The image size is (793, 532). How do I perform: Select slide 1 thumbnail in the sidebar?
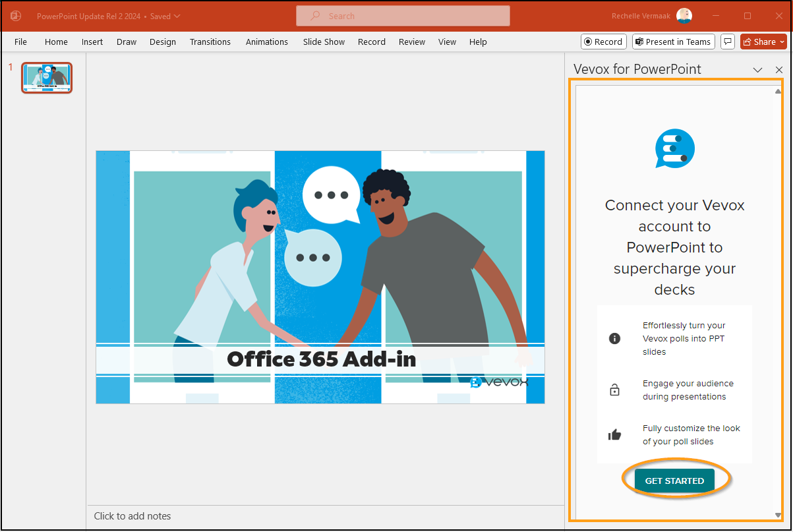coord(46,77)
